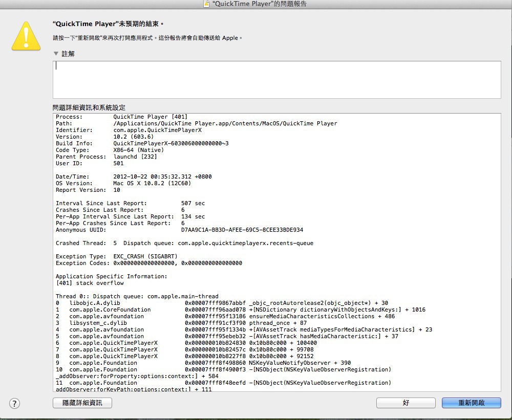Click the help question mark button
This screenshot has width=512, height=420.
point(14,403)
